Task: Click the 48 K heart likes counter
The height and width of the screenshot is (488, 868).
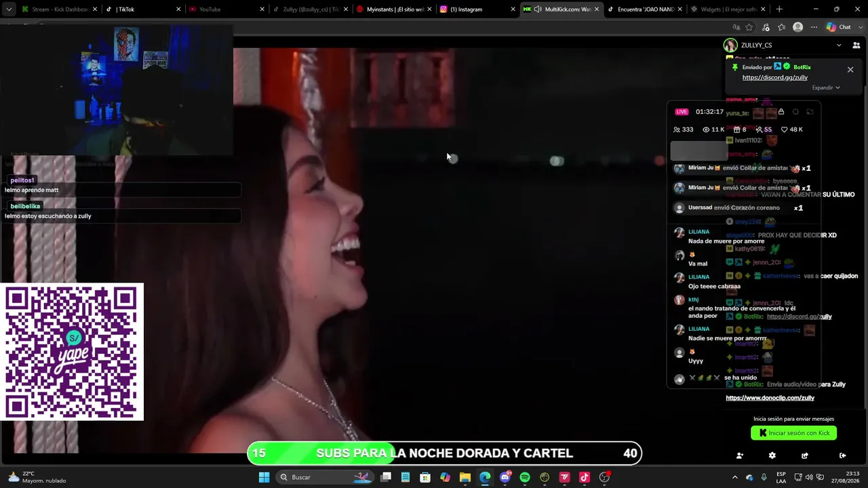Action: pos(792,129)
